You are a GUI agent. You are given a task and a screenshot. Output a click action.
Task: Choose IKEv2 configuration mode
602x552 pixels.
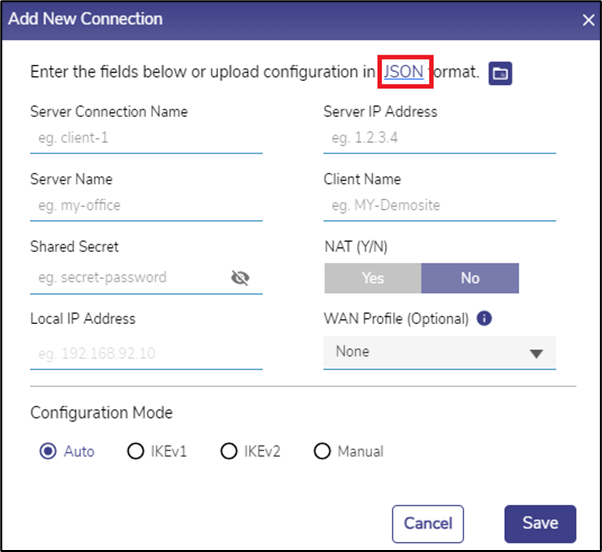(229, 451)
